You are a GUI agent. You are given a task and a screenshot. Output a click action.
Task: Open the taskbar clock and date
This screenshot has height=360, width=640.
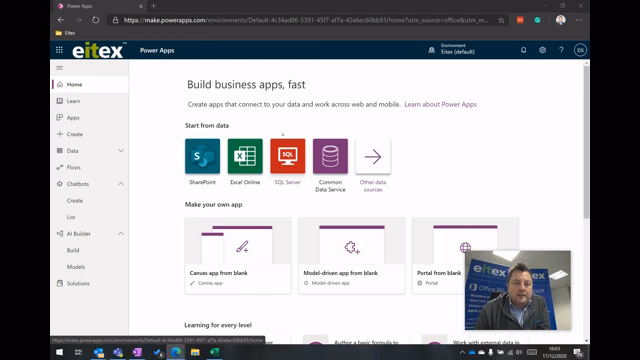point(554,353)
